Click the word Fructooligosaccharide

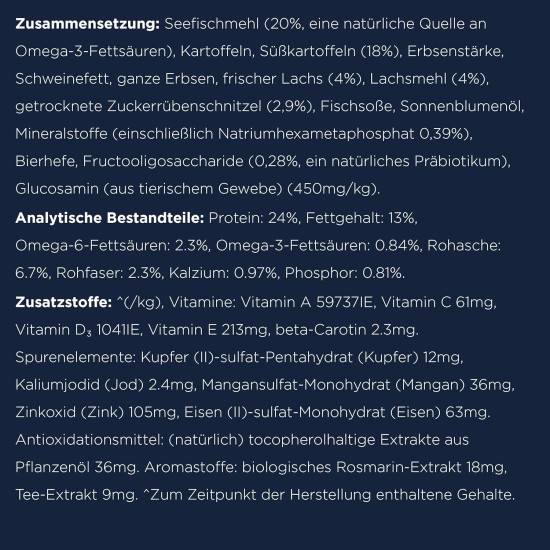[x=163, y=161]
